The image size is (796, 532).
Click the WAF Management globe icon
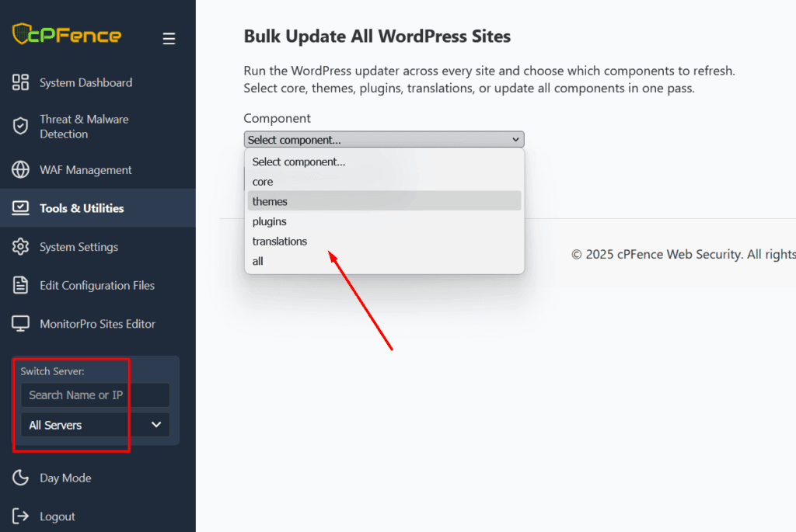21,170
